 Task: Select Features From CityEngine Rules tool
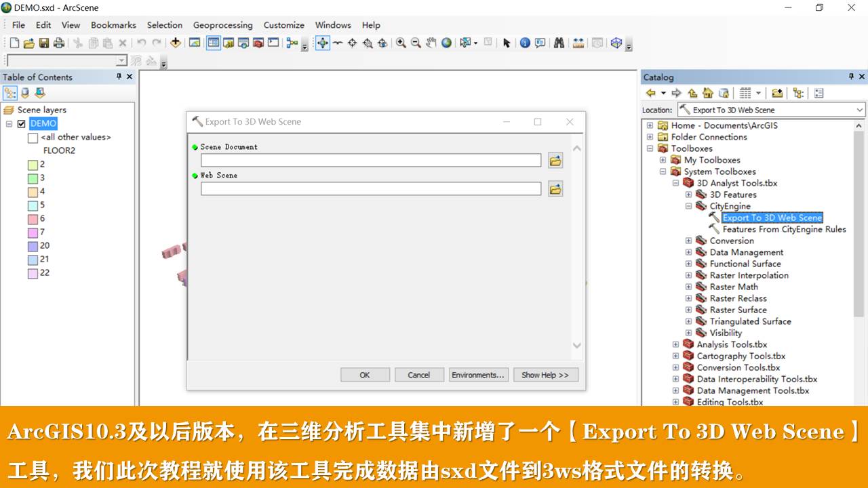click(784, 229)
